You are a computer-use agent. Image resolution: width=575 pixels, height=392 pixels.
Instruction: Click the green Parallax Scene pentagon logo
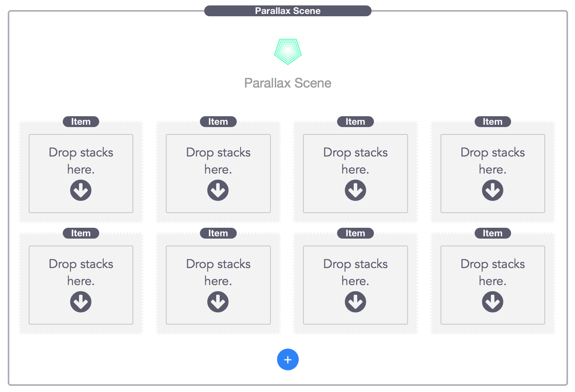287,51
